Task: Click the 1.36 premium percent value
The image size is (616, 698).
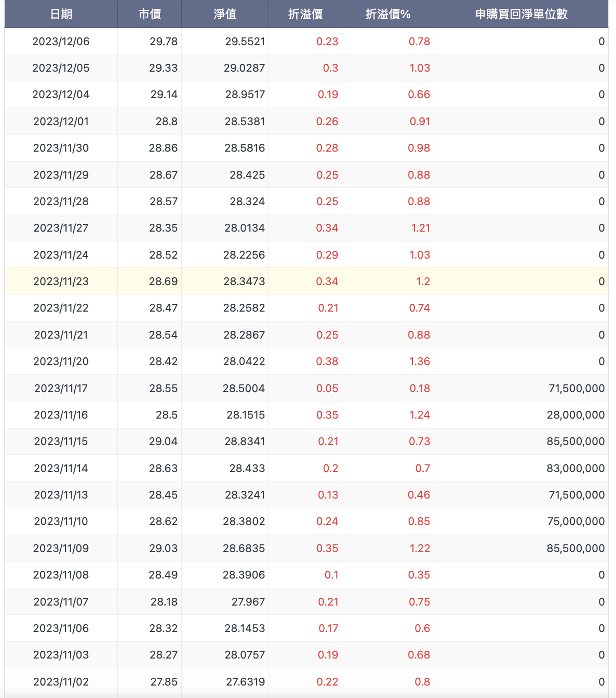Action: pyautogui.click(x=420, y=361)
